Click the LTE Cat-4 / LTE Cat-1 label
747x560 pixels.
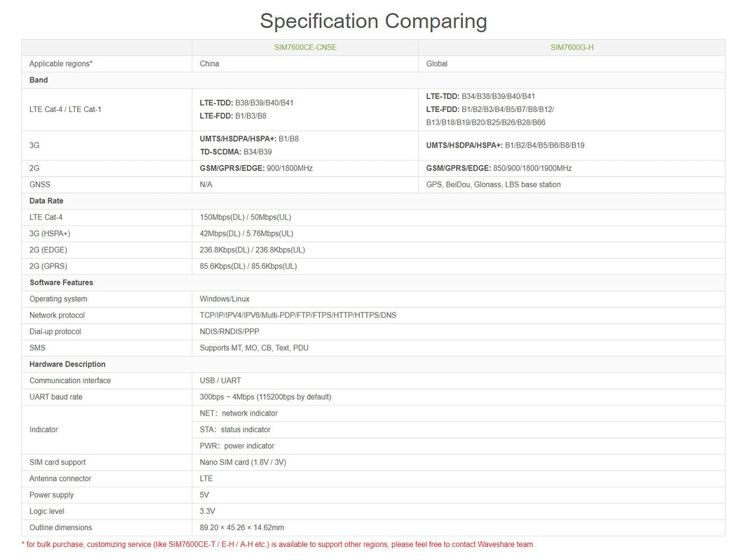[65, 110]
